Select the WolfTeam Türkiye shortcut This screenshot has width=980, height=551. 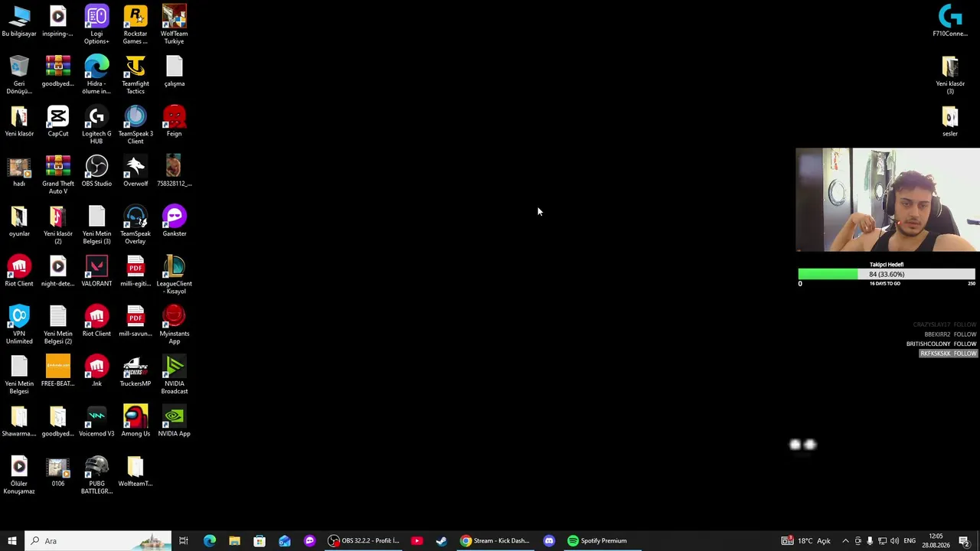tap(175, 24)
